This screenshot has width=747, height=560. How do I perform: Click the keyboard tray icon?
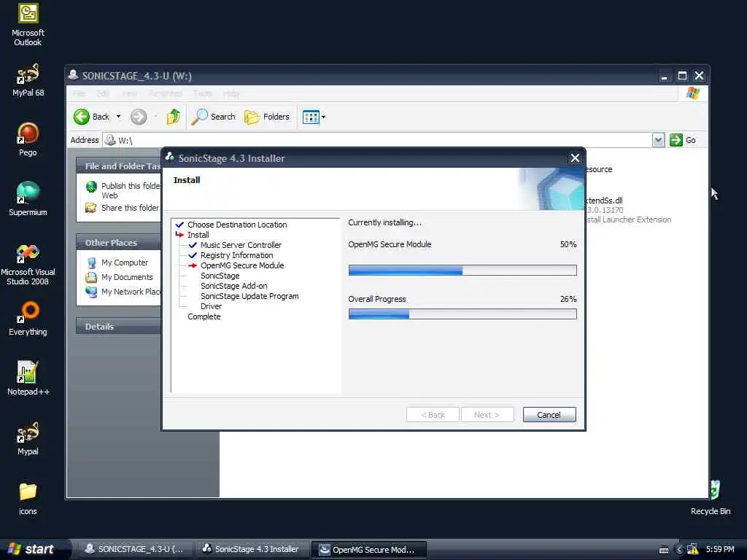click(x=664, y=550)
